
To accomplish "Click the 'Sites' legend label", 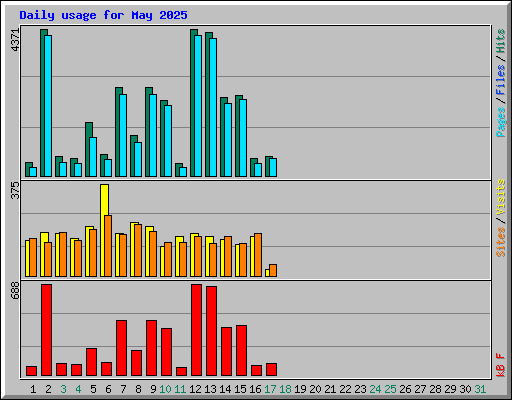I will click(x=500, y=242).
